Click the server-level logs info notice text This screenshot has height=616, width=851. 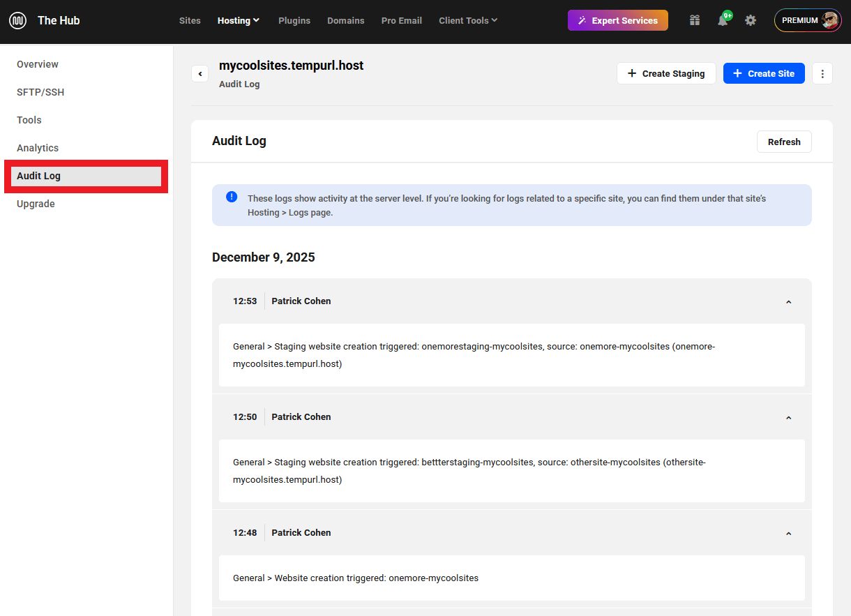click(507, 206)
